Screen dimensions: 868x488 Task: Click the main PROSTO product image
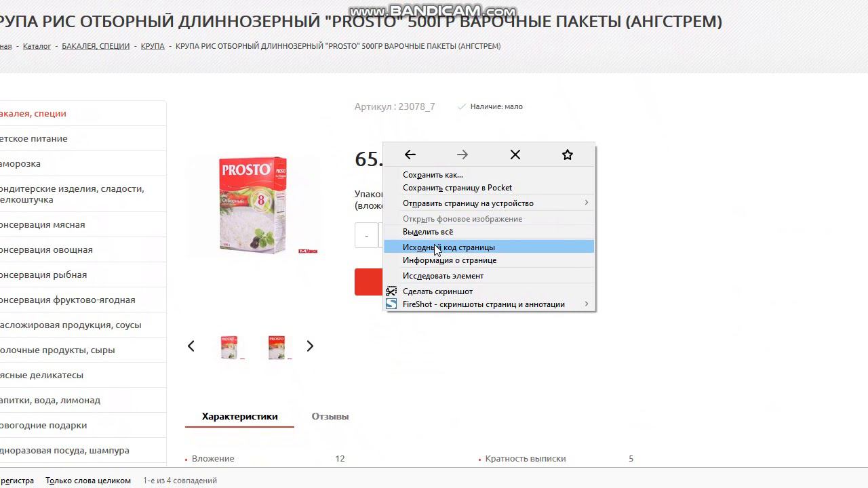(254, 205)
